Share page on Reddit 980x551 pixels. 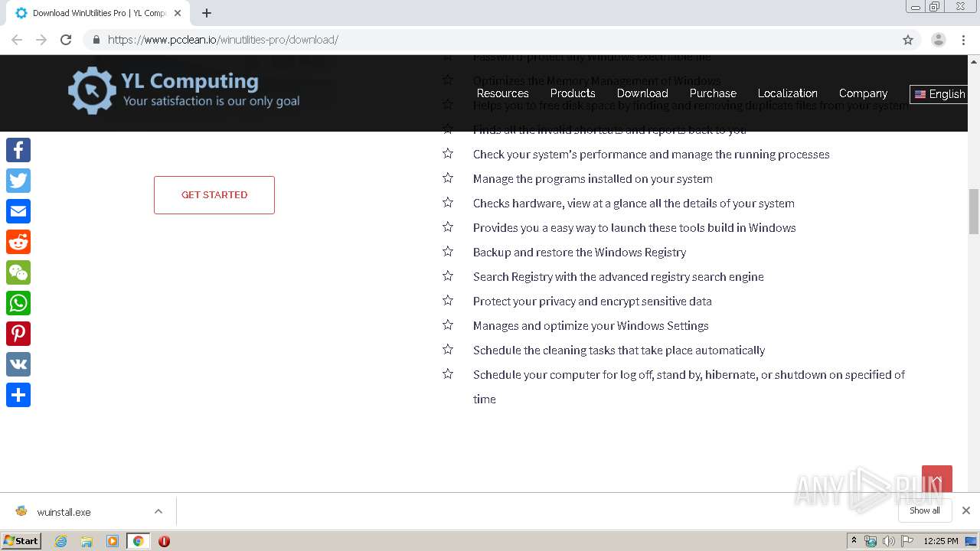(18, 242)
